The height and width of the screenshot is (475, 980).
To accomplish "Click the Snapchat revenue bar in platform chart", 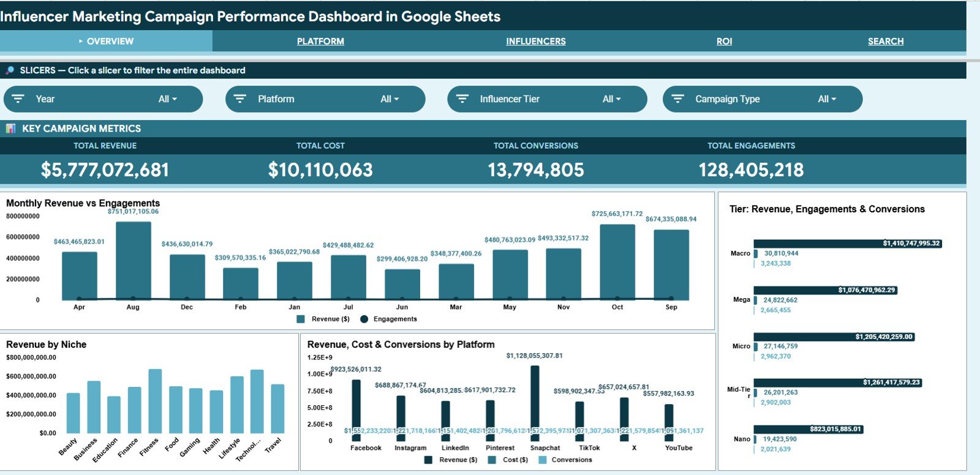I will (x=535, y=403).
